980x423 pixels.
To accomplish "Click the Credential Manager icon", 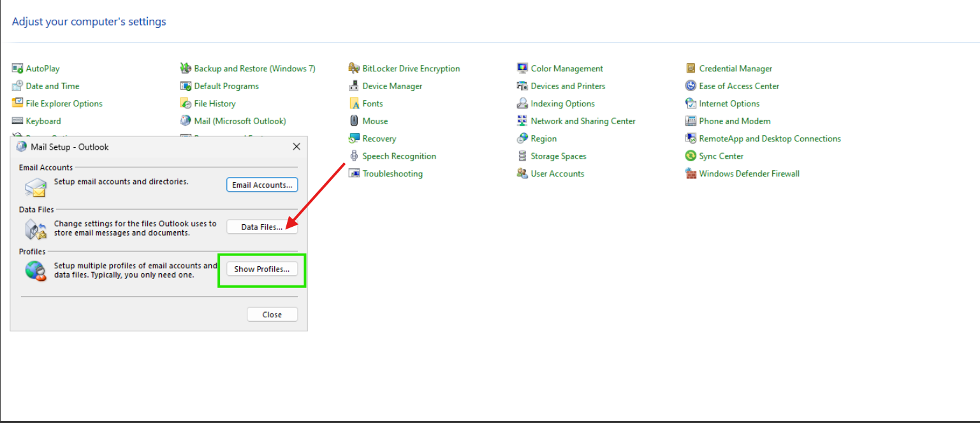I will [691, 68].
